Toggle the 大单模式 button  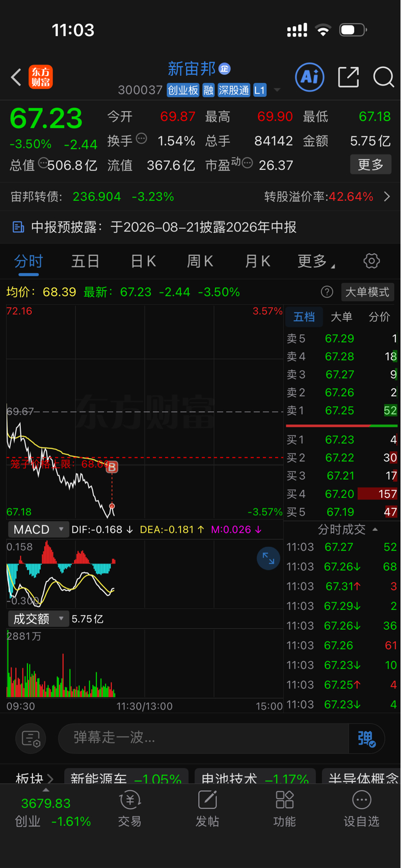tap(368, 292)
